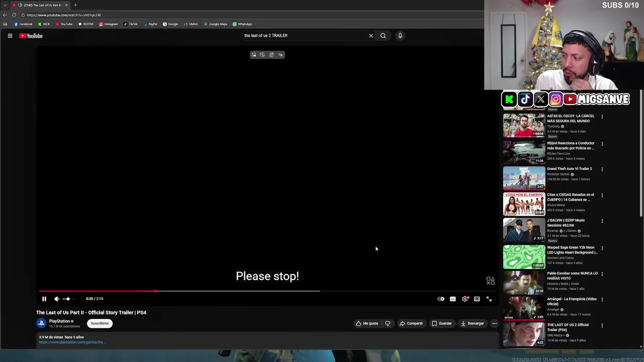Image resolution: width=644 pixels, height=362 pixels.
Task: Toggle the autoplay switch in the player
Action: (441, 299)
